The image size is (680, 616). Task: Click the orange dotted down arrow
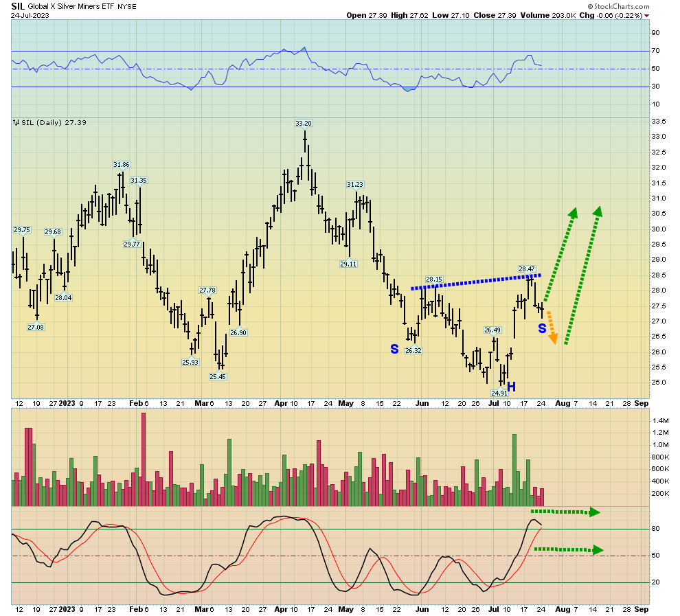click(552, 328)
